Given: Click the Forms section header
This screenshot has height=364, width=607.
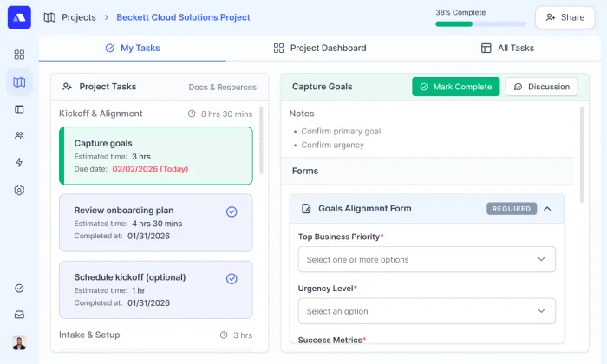Looking at the screenshot, I should 427,171.
